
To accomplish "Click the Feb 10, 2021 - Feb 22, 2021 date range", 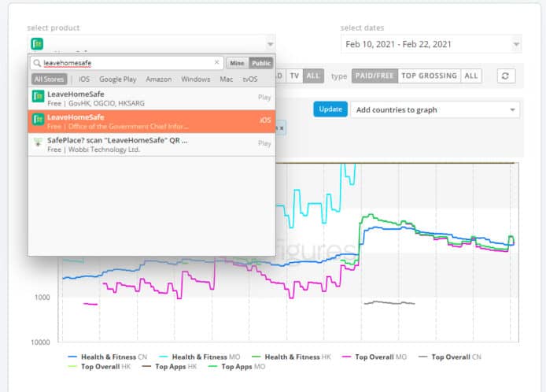I will tap(398, 44).
